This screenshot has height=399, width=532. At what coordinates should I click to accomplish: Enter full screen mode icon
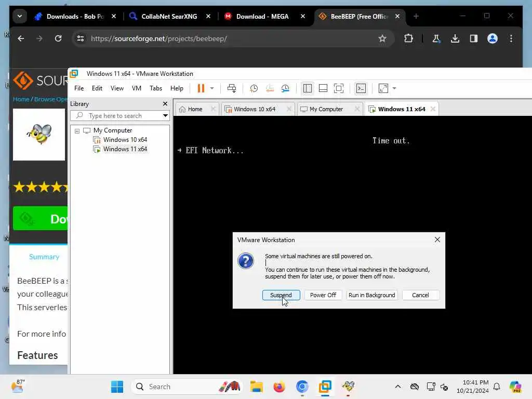pos(339,88)
